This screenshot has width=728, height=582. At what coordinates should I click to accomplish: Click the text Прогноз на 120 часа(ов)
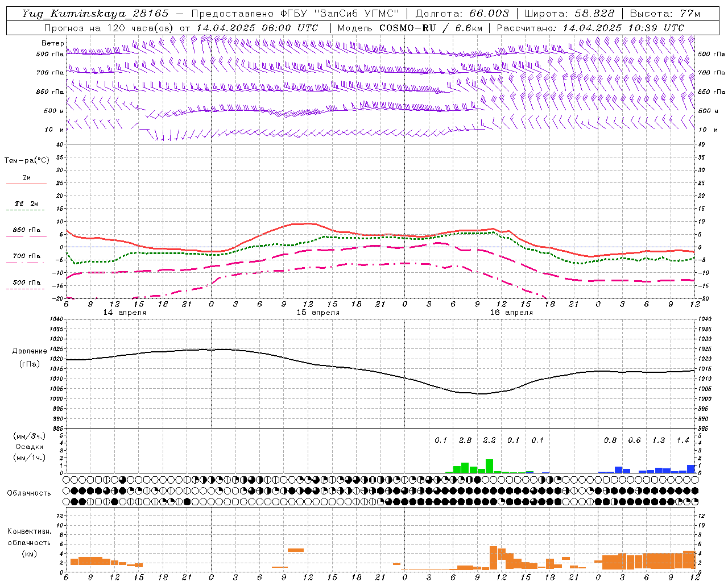coord(109,28)
